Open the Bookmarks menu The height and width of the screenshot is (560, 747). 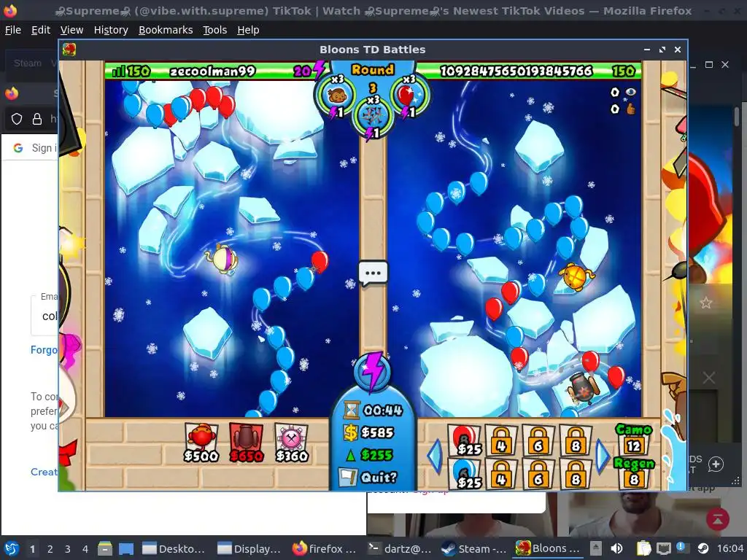[166, 30]
